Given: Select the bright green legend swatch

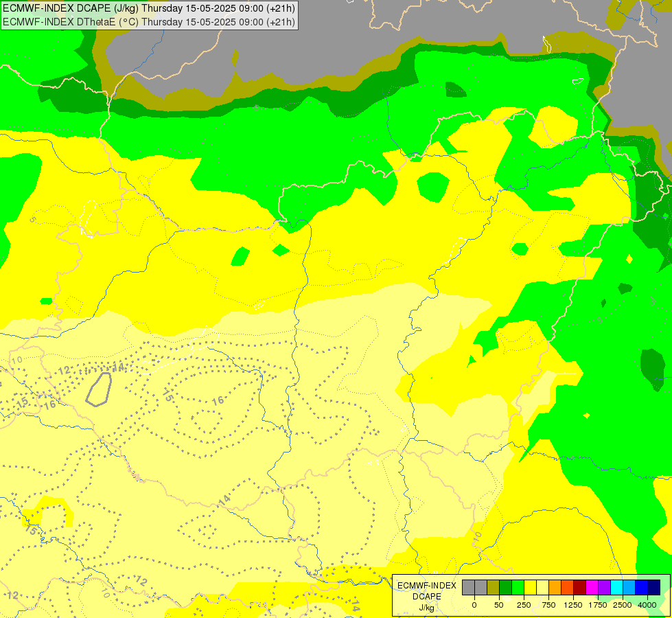Looking at the screenshot, I should point(518,588).
